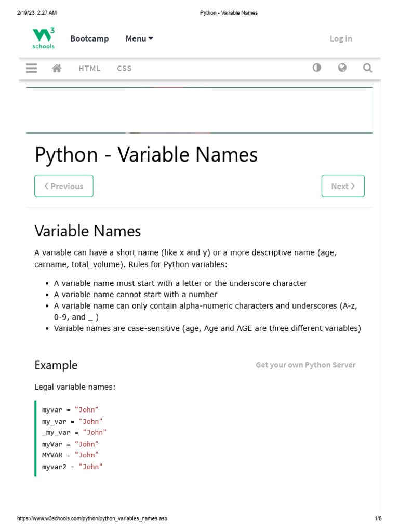Expand the Menu dropdown
The width and height of the screenshot is (399, 532).
[x=139, y=38]
